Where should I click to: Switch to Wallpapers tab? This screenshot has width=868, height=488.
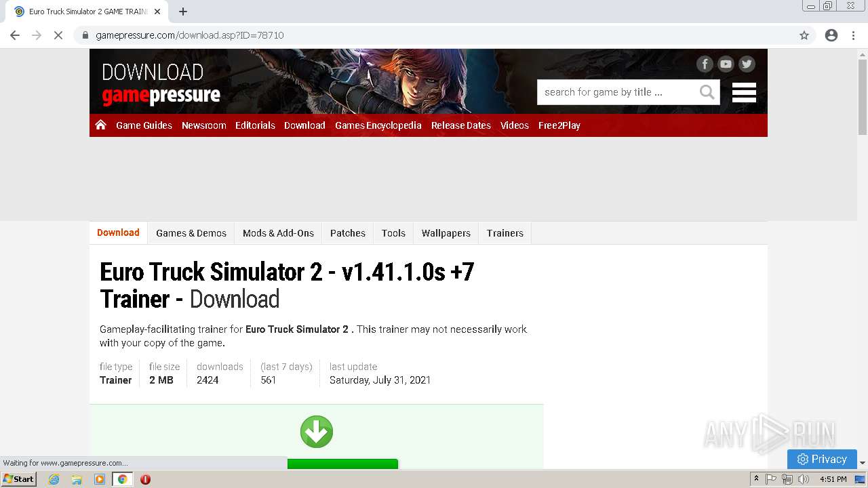(446, 233)
